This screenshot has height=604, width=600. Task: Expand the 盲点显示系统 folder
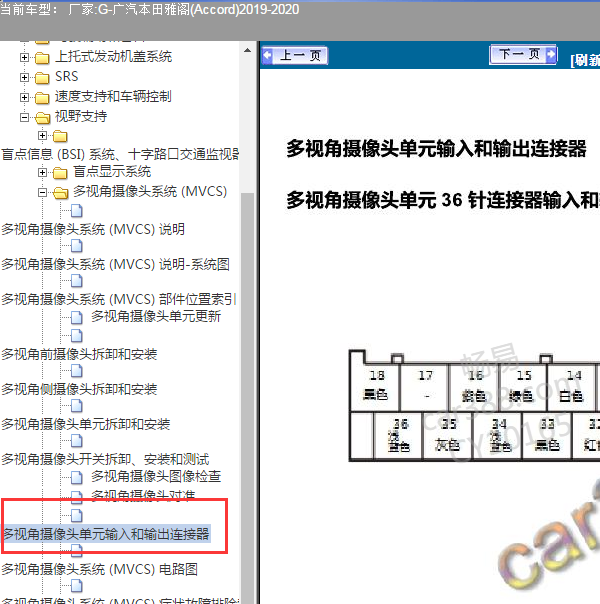coord(42,173)
